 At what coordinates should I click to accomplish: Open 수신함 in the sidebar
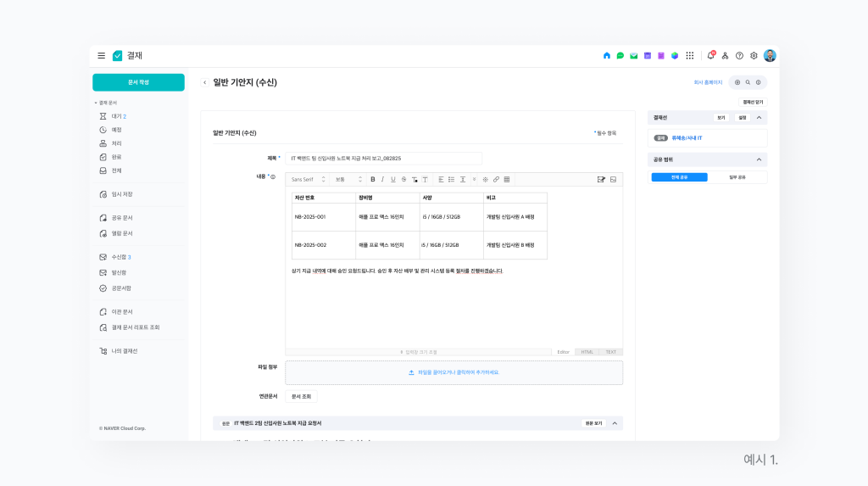point(120,257)
